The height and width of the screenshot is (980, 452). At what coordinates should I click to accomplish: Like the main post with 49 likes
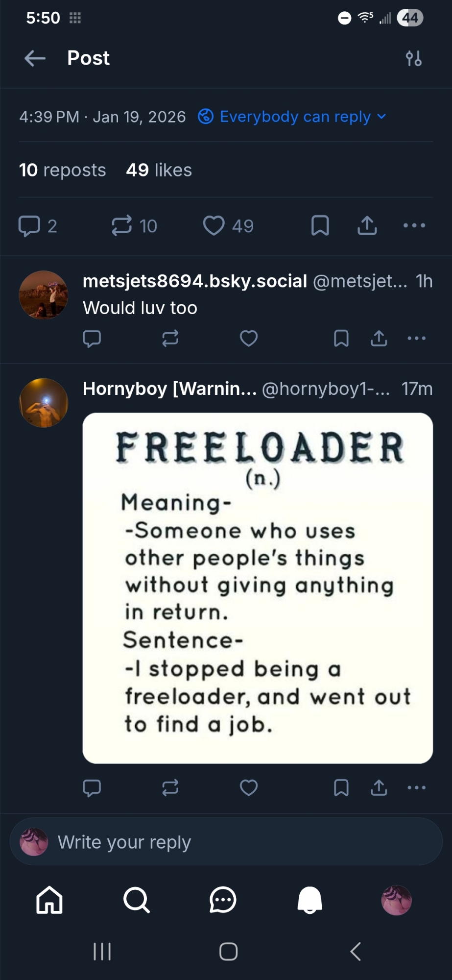click(x=214, y=226)
